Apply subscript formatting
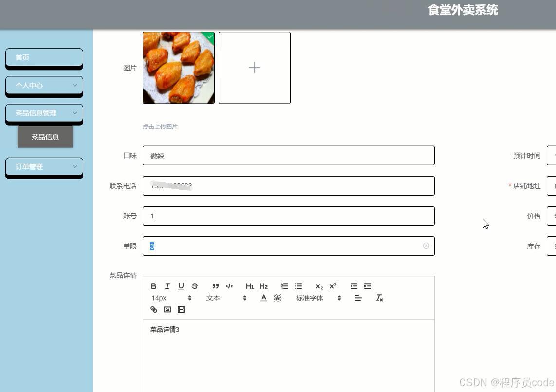556x392 pixels. click(x=319, y=286)
